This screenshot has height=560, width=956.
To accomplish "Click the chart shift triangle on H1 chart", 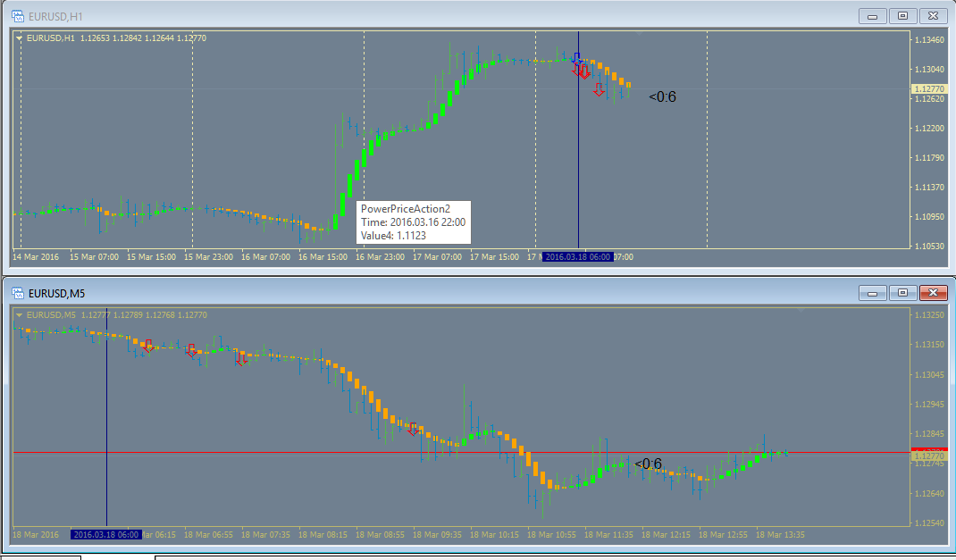I will point(640,34).
